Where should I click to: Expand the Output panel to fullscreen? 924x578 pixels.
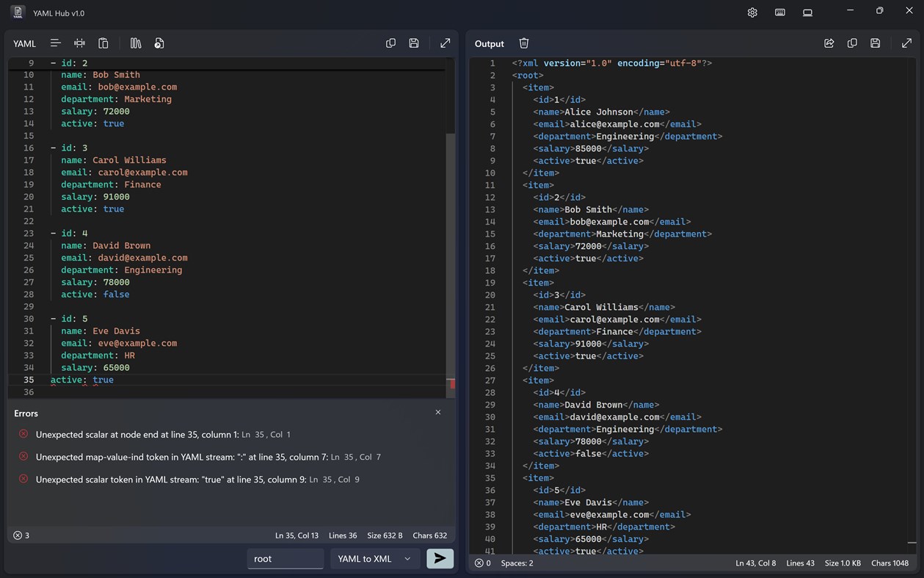[x=906, y=43]
